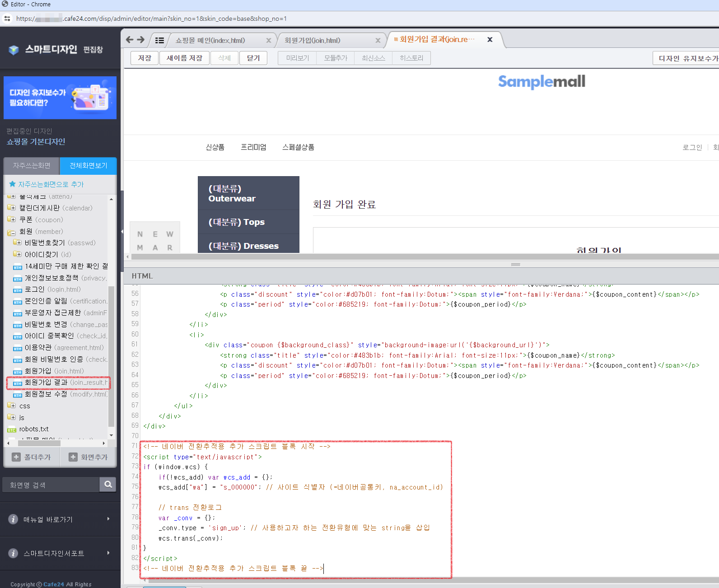Go back with the left arrow icon
Image resolution: width=719 pixels, height=588 pixels.
tap(130, 40)
